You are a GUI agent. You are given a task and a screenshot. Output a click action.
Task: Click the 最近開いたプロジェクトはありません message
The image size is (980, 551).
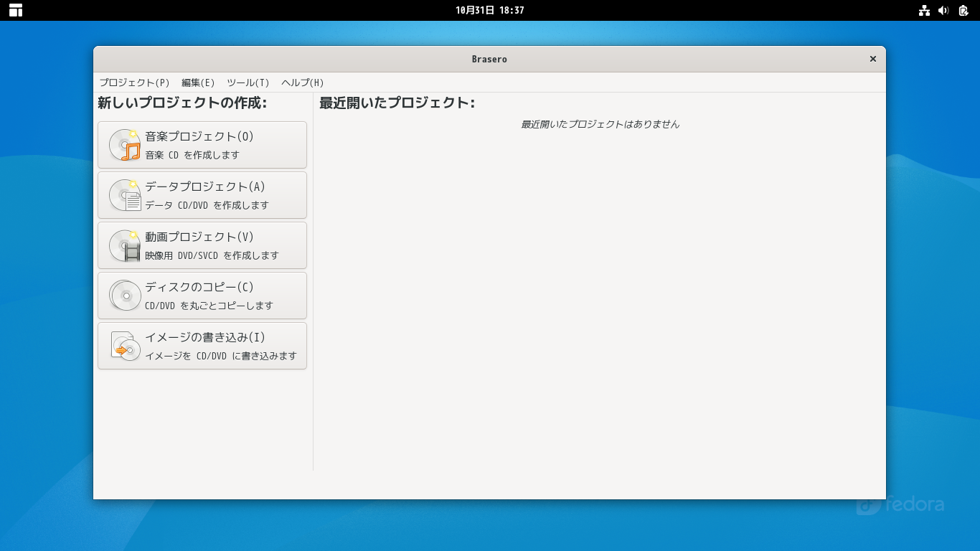pos(600,124)
